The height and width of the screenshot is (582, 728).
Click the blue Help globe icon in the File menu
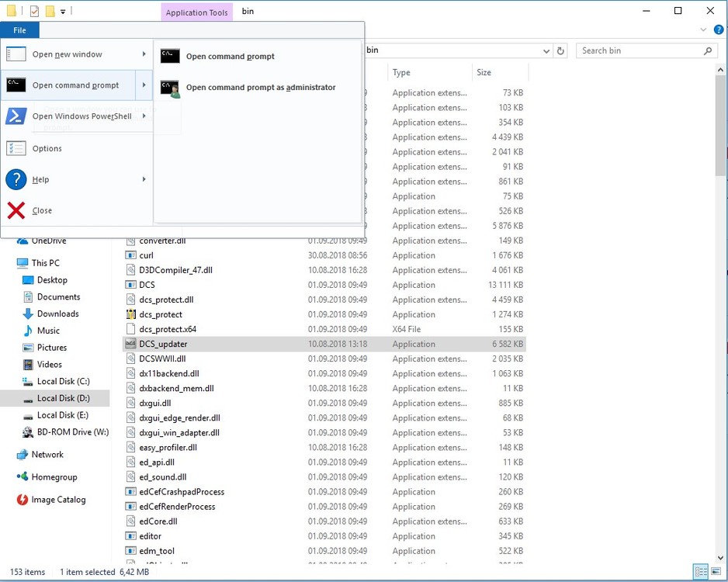coord(16,179)
